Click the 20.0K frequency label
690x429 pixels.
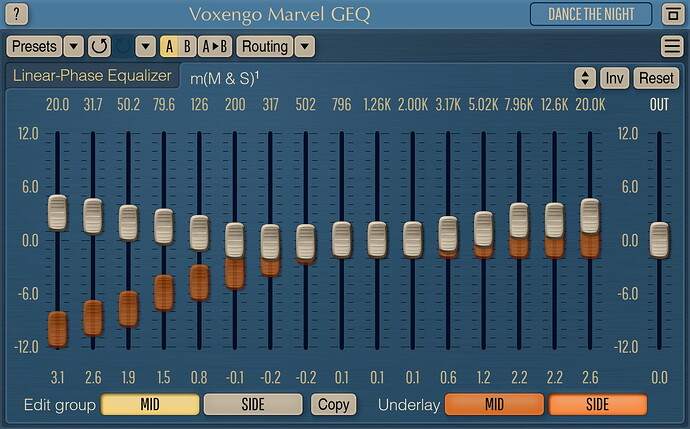(x=590, y=105)
